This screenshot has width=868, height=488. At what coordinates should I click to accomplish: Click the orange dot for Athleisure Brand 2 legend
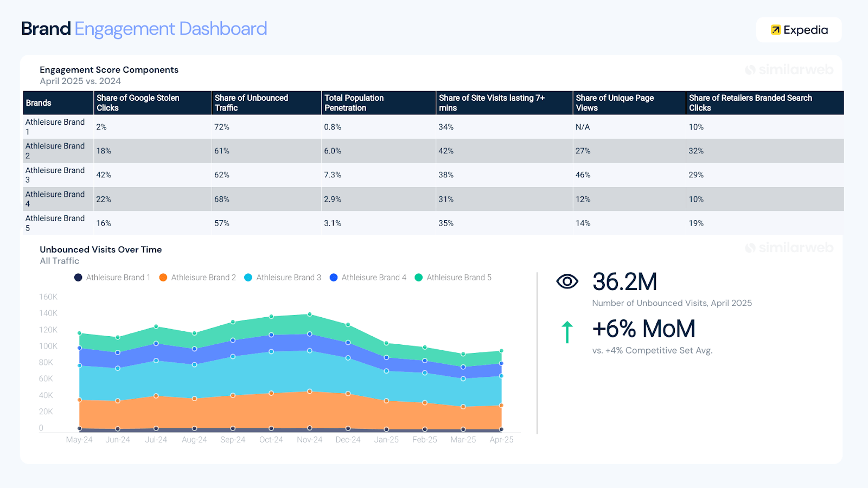click(x=163, y=277)
